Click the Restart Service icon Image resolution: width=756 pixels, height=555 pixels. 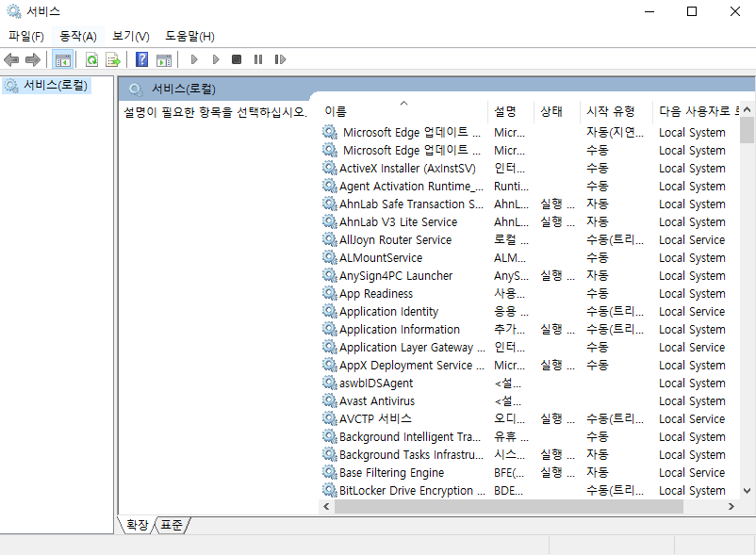(x=280, y=59)
